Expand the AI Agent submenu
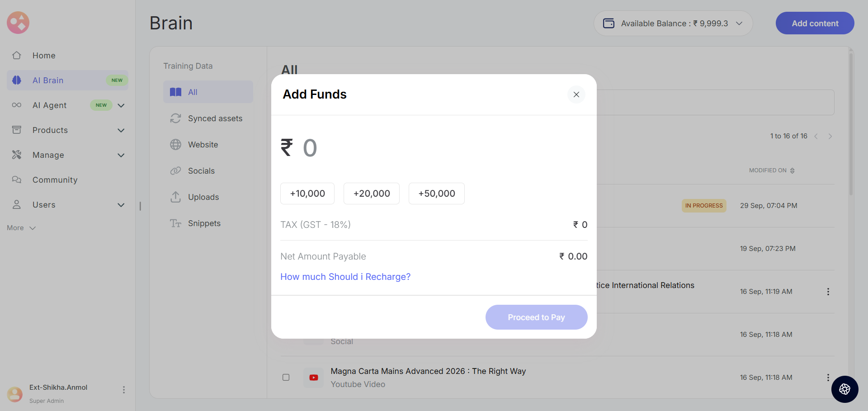 coord(121,105)
